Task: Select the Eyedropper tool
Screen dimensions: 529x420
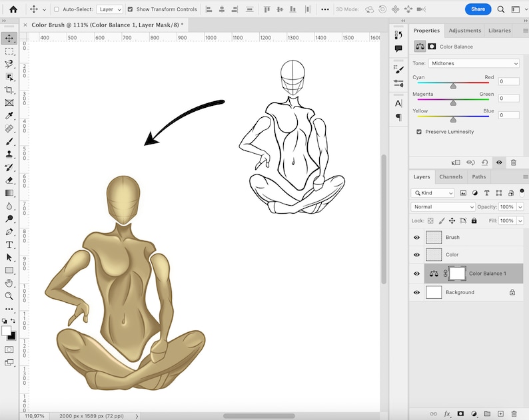Action: [9, 116]
